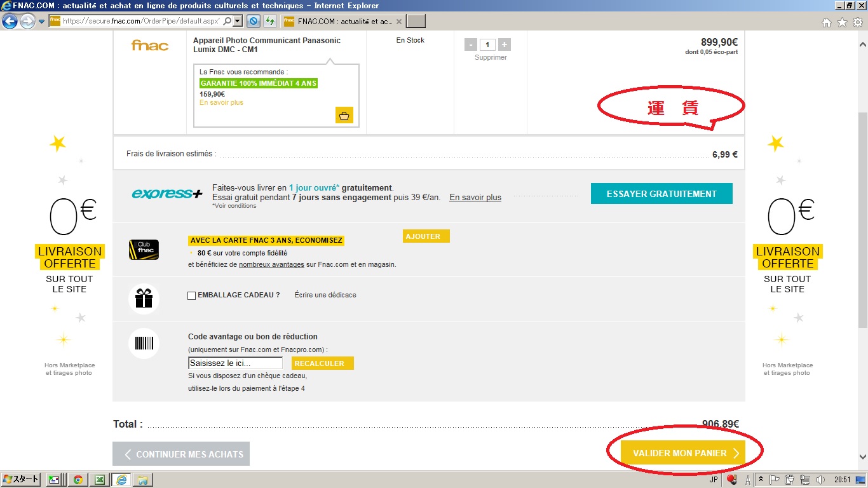The height and width of the screenshot is (488, 868).
Task: Click the network tray icon
Action: tap(805, 480)
